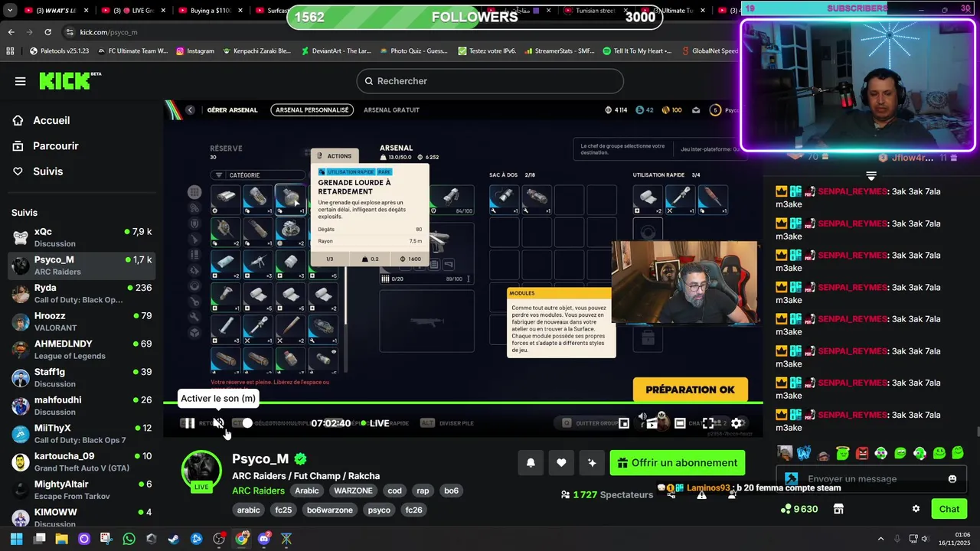Click the sparkle button next to heart
This screenshot has width=980, height=551.
click(592, 463)
